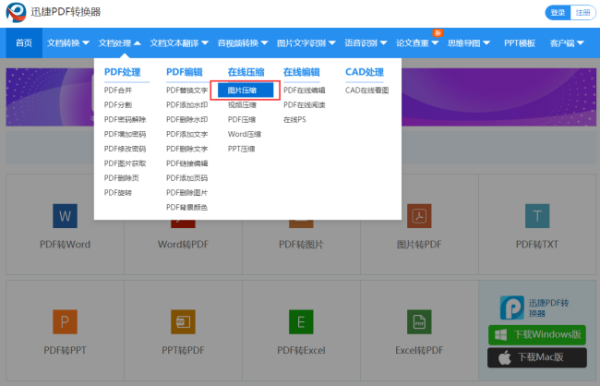The width and height of the screenshot is (600, 386).
Task: Open the PPT转PDF tool icon
Action: 183,322
